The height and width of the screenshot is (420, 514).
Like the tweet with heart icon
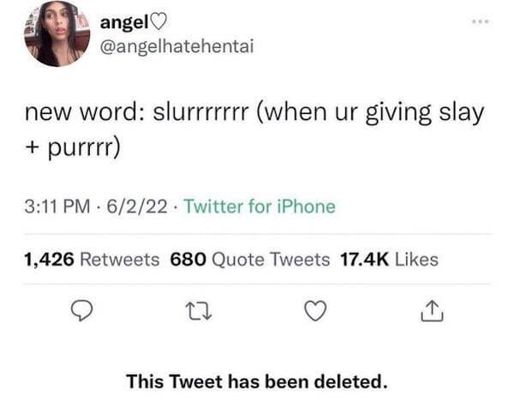pos(315,311)
